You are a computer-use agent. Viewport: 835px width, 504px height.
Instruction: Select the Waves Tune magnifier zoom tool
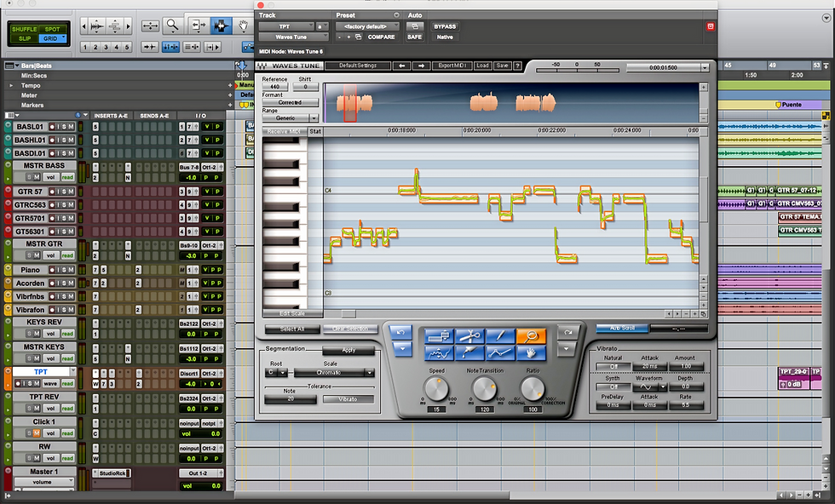point(532,336)
